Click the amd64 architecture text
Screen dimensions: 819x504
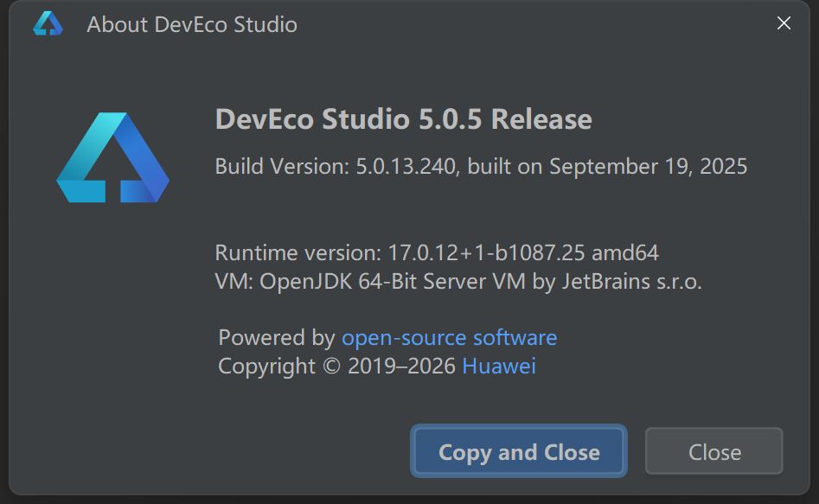click(x=624, y=253)
